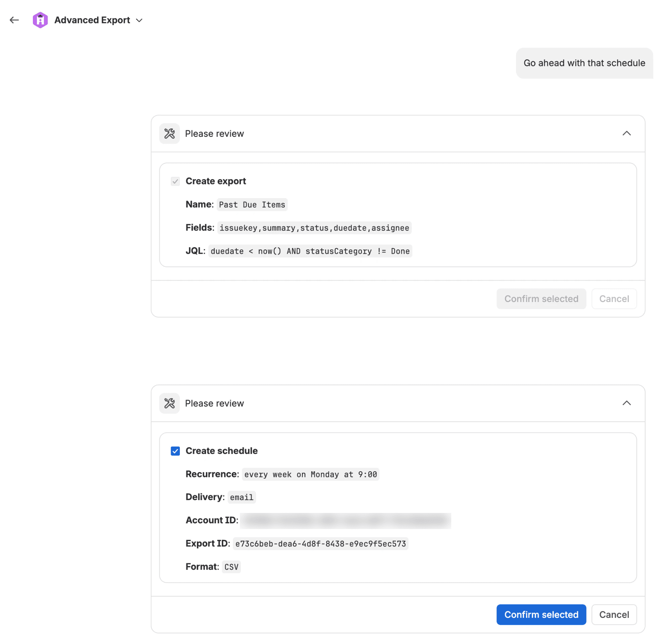Screen dimensions: 671x644
Task: Click the disabled Confirm selected for export
Action: 541,299
